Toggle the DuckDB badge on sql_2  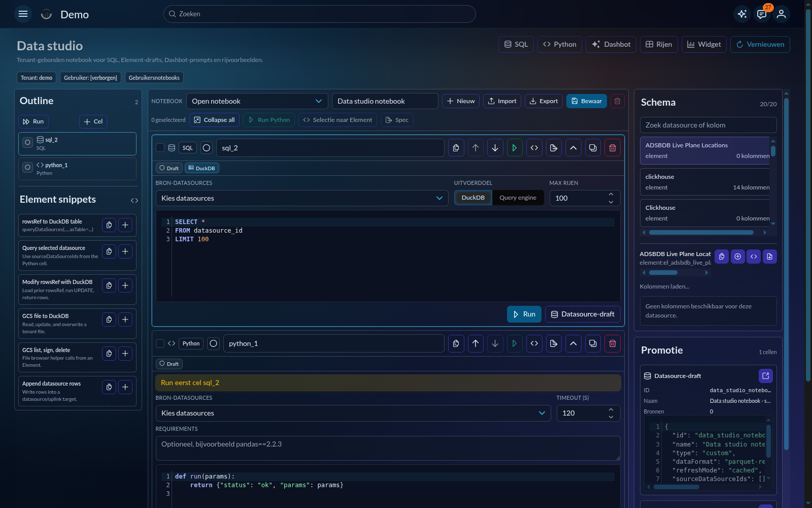pos(202,168)
